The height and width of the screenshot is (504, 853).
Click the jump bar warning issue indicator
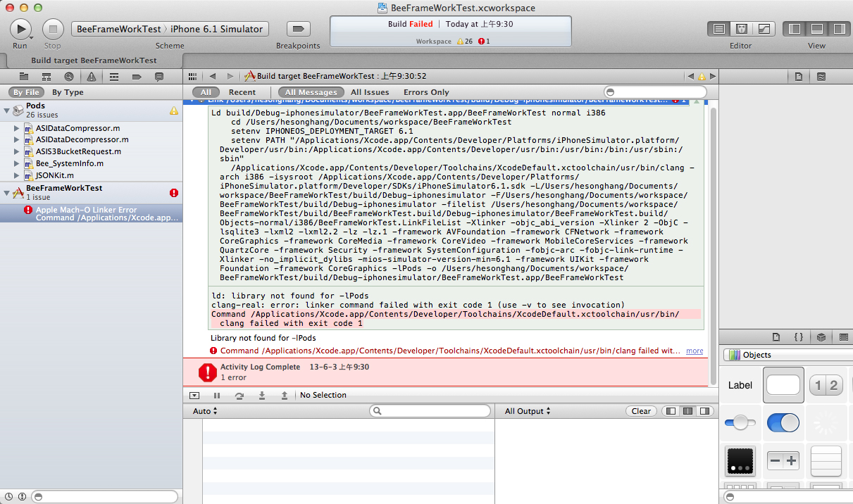coord(701,76)
